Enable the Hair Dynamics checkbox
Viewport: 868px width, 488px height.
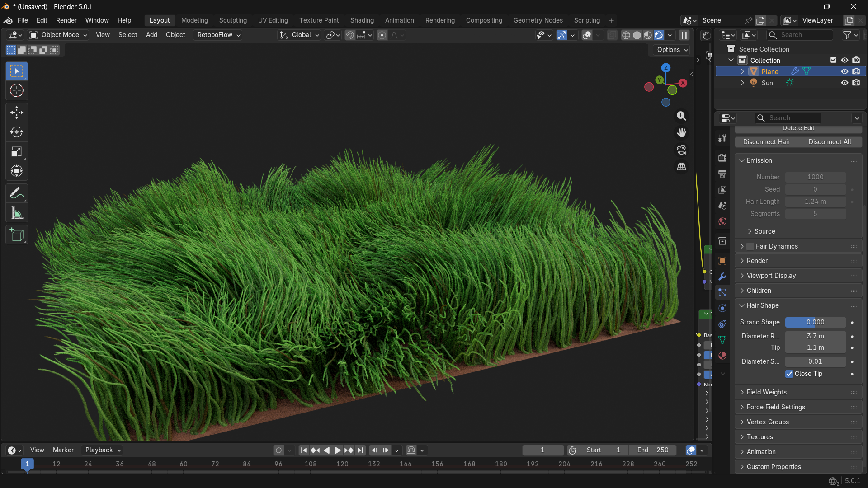click(x=750, y=246)
